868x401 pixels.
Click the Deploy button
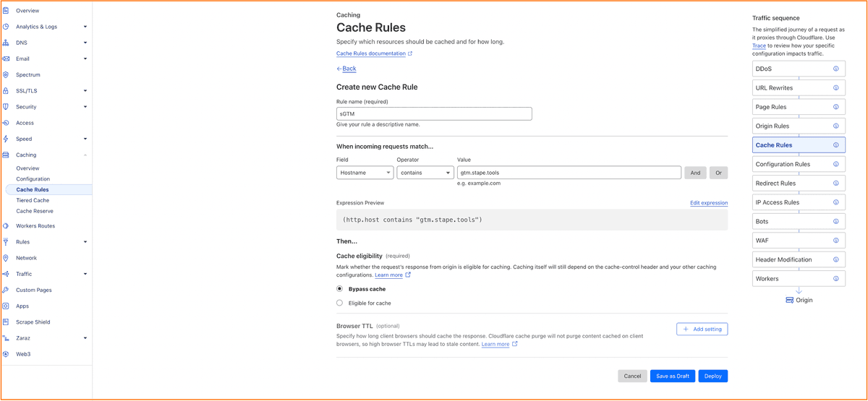(712, 376)
